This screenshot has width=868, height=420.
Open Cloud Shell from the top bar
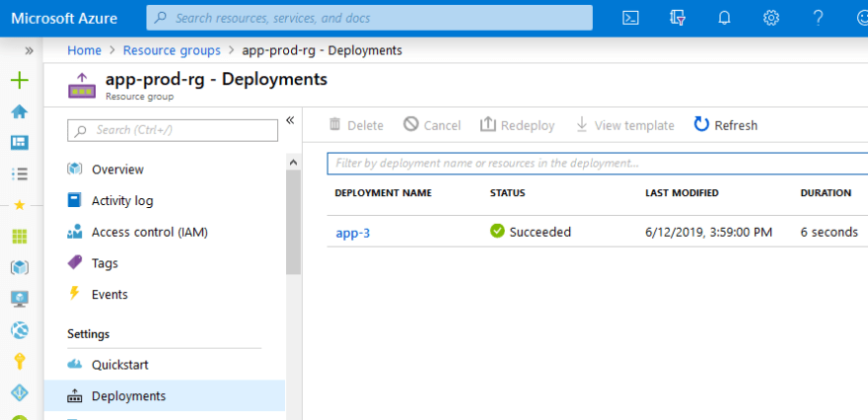630,18
